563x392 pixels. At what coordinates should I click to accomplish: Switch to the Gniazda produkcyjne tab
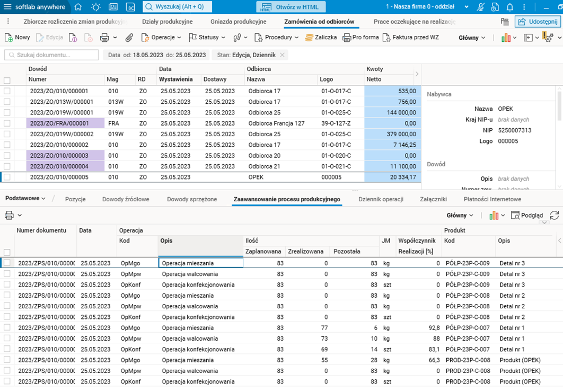(x=238, y=22)
